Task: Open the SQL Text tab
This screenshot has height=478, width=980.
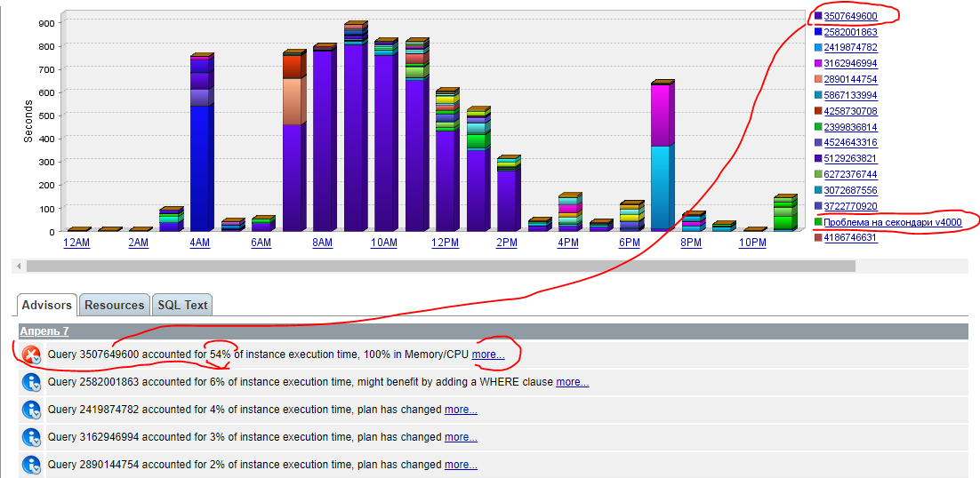Action: click(182, 305)
